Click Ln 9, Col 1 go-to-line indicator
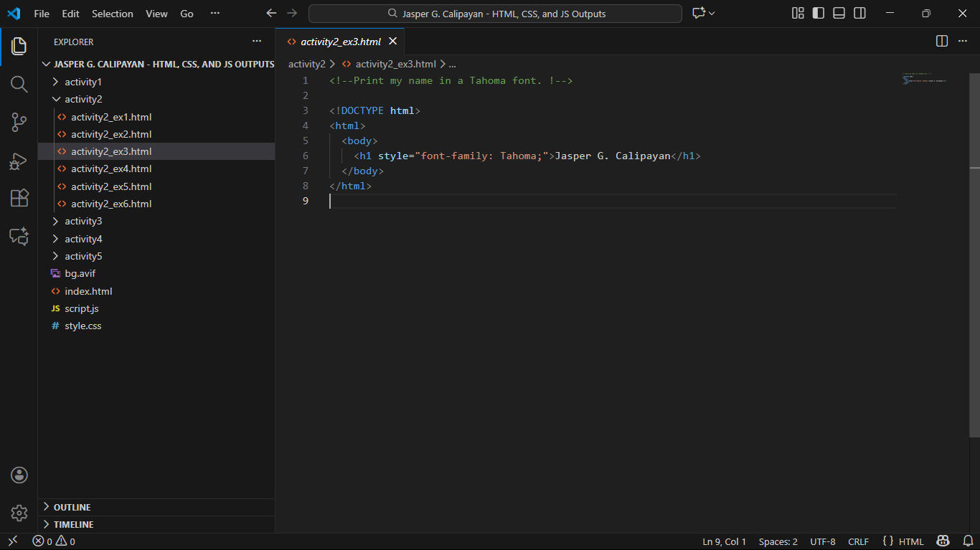980x550 pixels. (724, 541)
